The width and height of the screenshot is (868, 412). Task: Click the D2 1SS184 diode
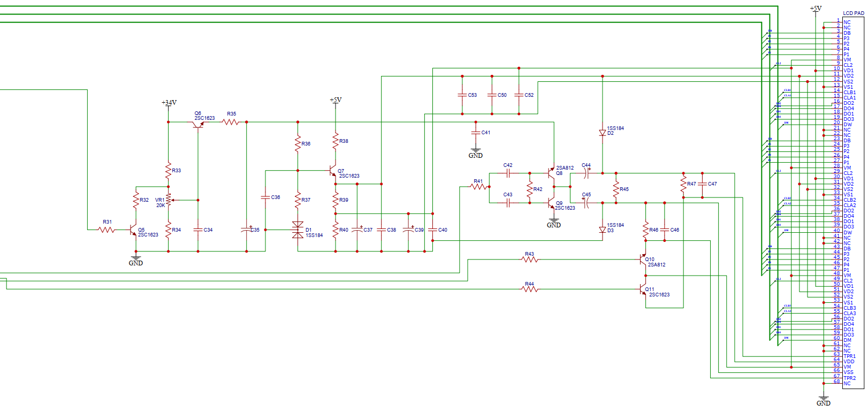coord(603,133)
